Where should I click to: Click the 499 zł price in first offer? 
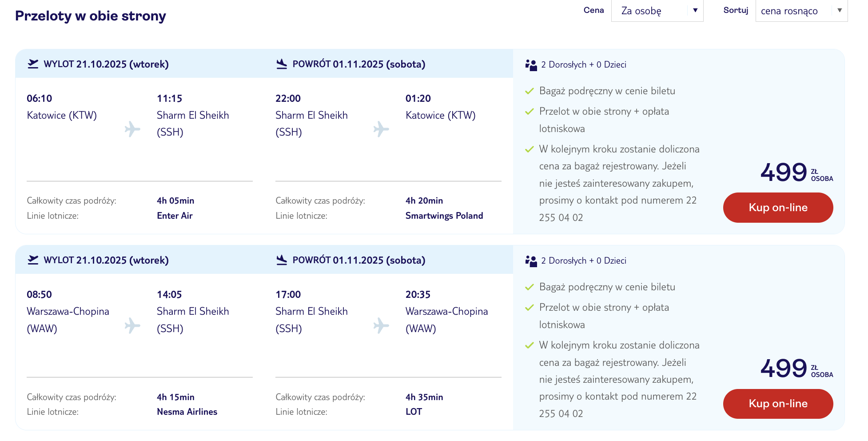(x=784, y=172)
